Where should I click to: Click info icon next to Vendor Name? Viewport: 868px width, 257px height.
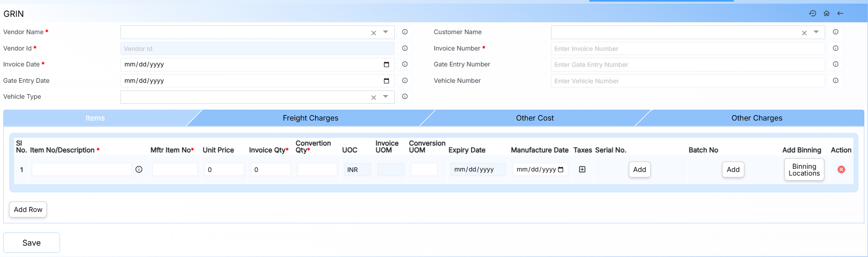coord(405,32)
